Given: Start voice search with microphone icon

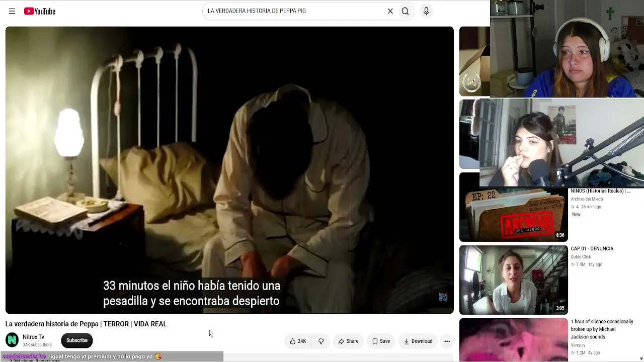Looking at the screenshot, I should point(426,11).
